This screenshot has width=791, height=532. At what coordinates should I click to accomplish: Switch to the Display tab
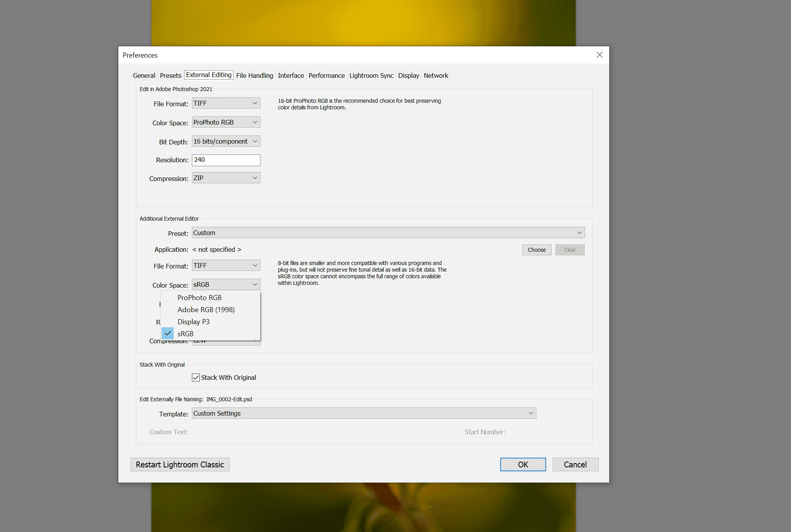(408, 75)
